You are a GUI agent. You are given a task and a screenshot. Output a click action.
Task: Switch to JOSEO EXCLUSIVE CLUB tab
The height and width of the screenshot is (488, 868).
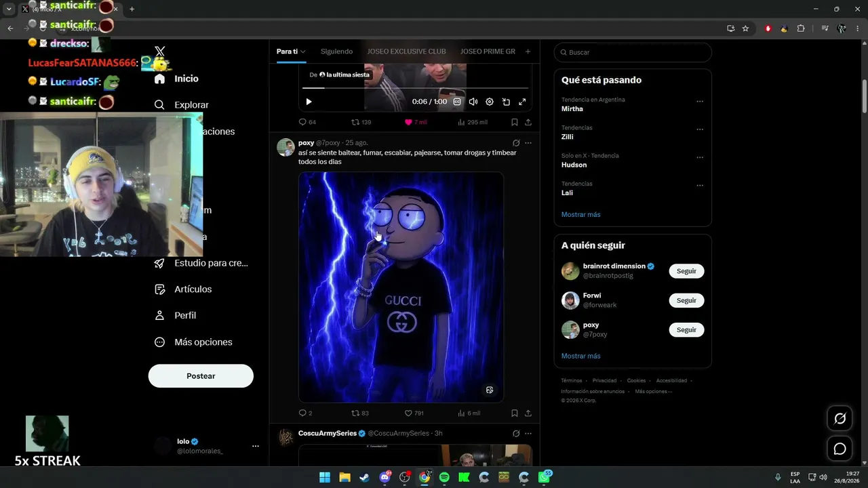(406, 52)
